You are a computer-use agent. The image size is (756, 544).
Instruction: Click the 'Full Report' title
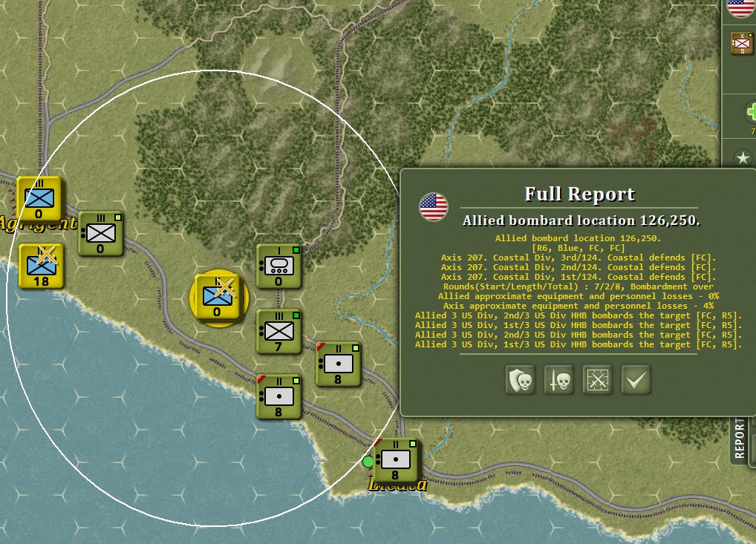[579, 194]
